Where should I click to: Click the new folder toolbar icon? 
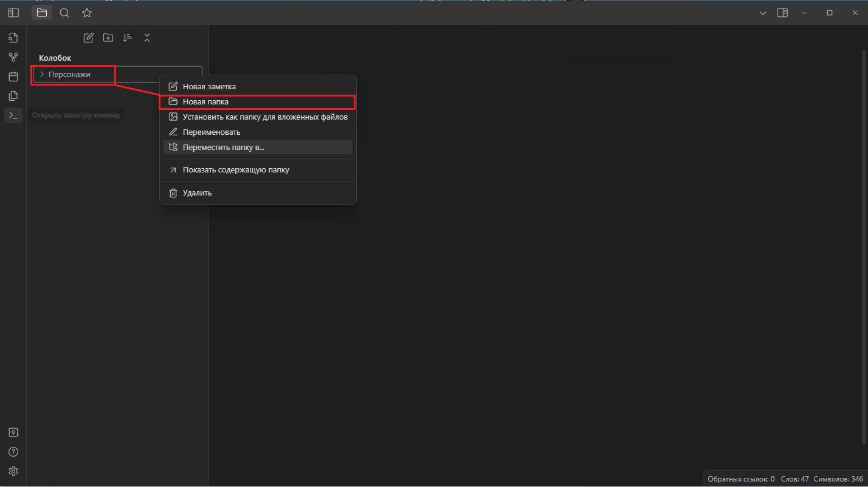(108, 38)
